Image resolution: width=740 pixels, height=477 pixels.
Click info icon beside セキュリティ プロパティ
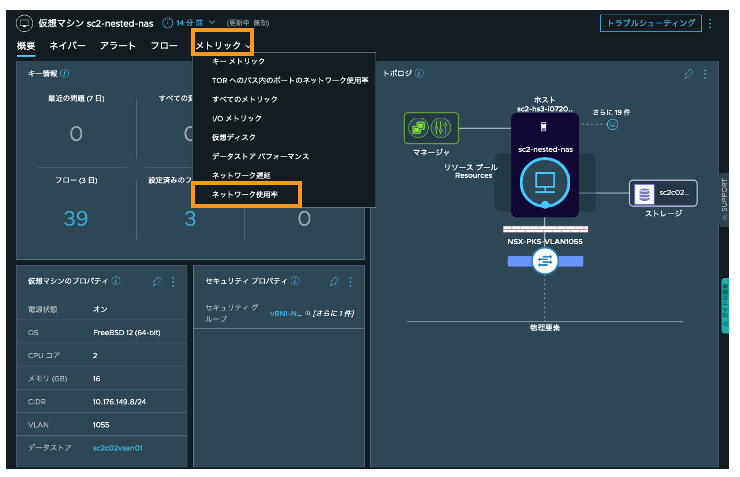(295, 281)
